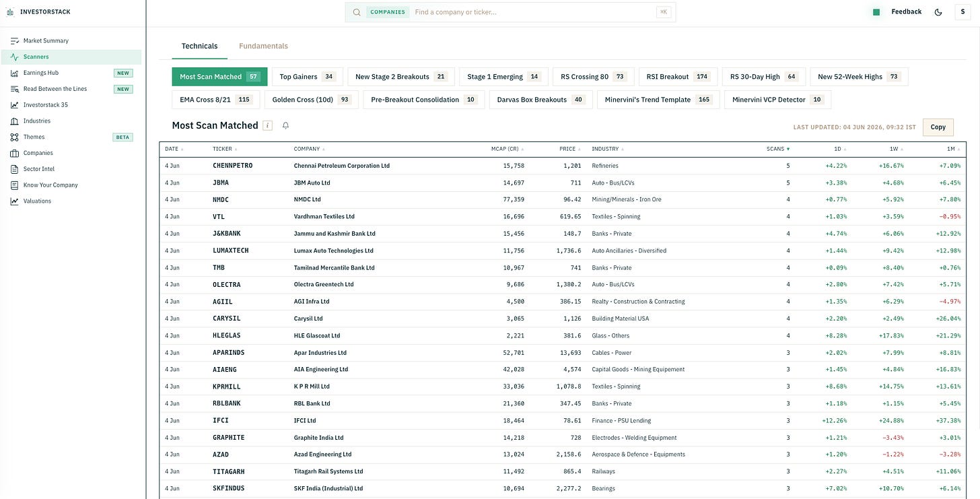Screen dimensions: 980x499
Task: Sort table by INDUSTRY column
Action: click(x=608, y=149)
